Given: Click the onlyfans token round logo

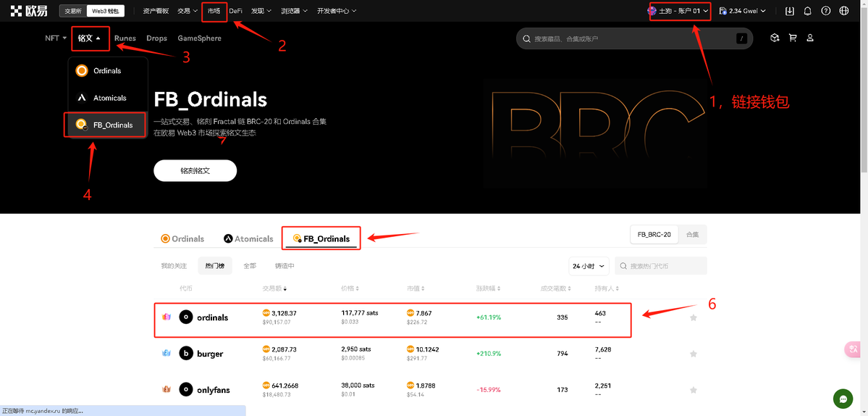Looking at the screenshot, I should click(x=186, y=389).
